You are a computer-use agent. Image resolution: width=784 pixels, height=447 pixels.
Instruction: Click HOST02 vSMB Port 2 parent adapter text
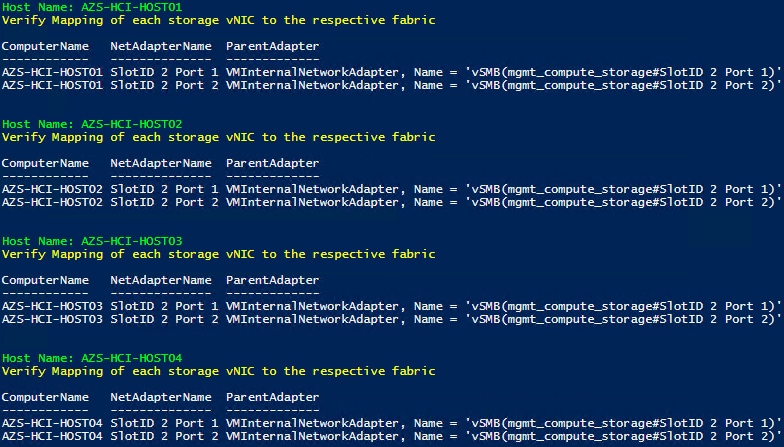(504, 202)
